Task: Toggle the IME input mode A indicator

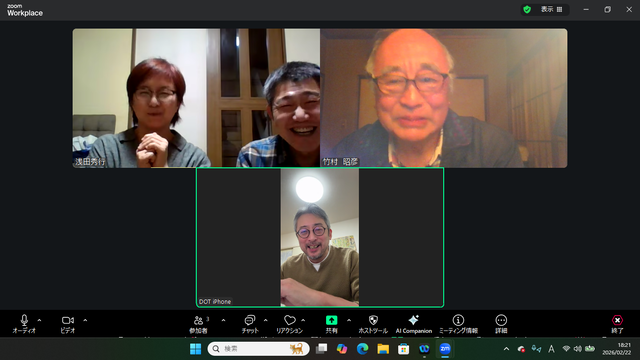Action: 551,349
